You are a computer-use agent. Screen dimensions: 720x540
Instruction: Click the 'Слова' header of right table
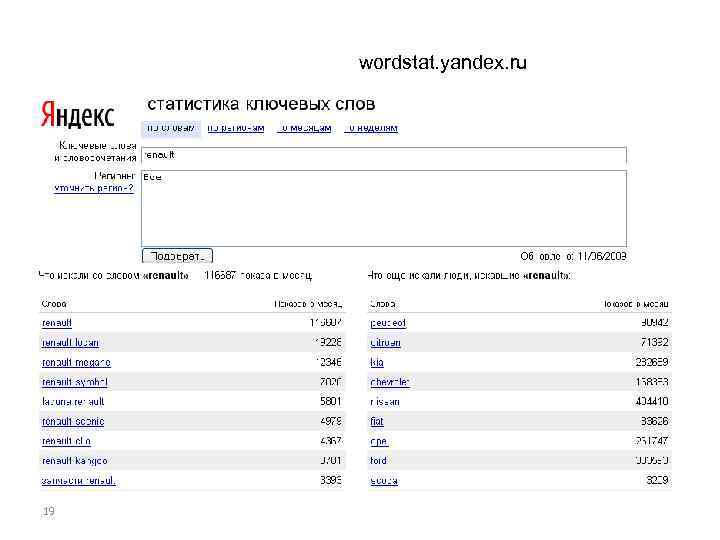tap(382, 304)
